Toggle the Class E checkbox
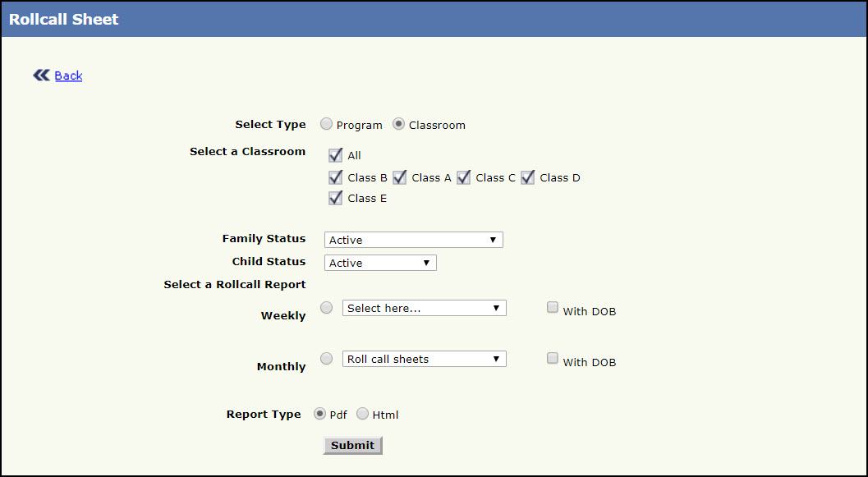Image resolution: width=868 pixels, height=477 pixels. pyautogui.click(x=335, y=198)
